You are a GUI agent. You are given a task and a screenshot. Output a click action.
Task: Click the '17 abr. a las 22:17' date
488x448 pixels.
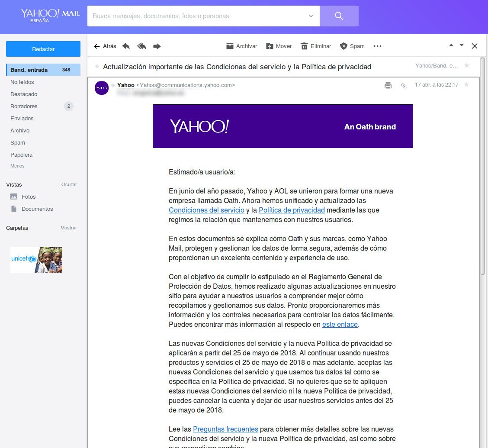tap(437, 85)
